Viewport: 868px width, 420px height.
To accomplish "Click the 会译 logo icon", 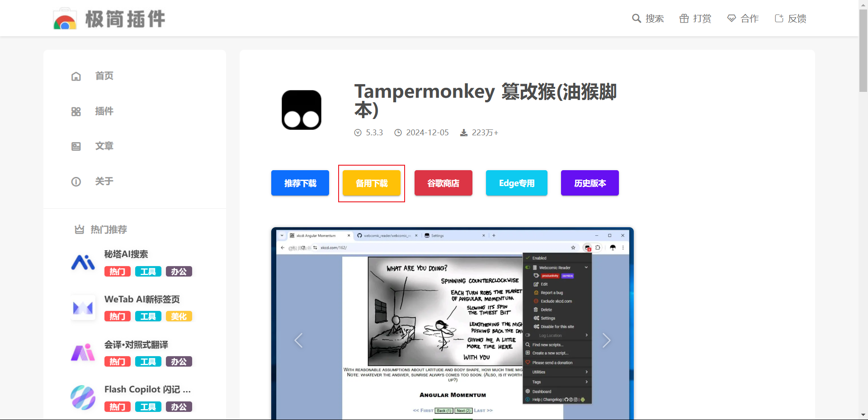I will tap(83, 353).
